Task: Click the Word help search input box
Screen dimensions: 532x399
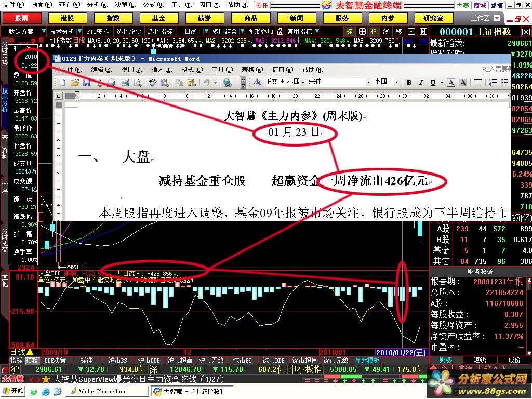Action: pos(496,69)
